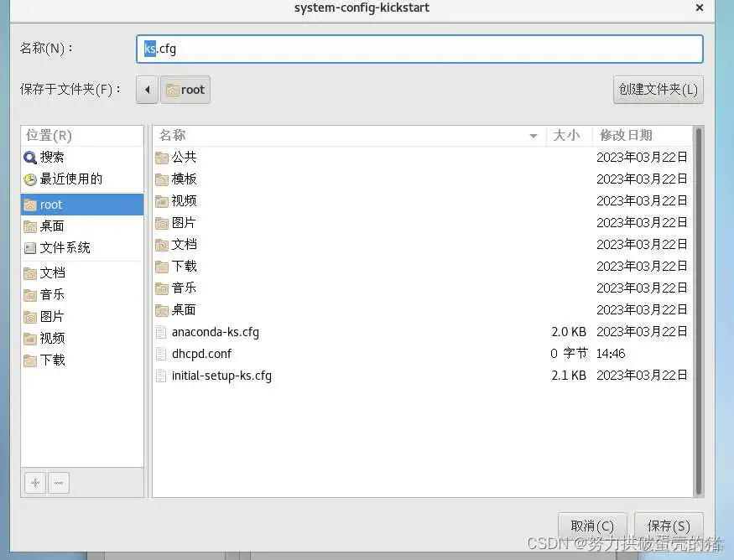
Task: Click the + add bookmark button
Action: click(34, 483)
